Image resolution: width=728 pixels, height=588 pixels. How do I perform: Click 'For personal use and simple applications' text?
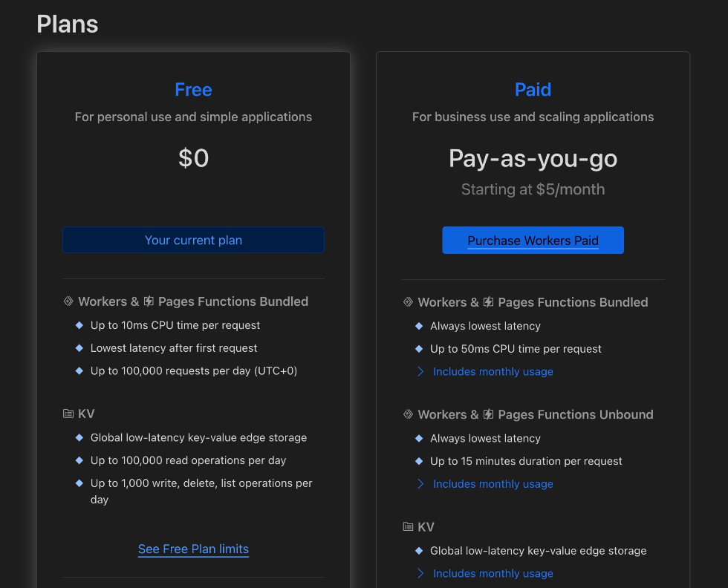click(193, 117)
